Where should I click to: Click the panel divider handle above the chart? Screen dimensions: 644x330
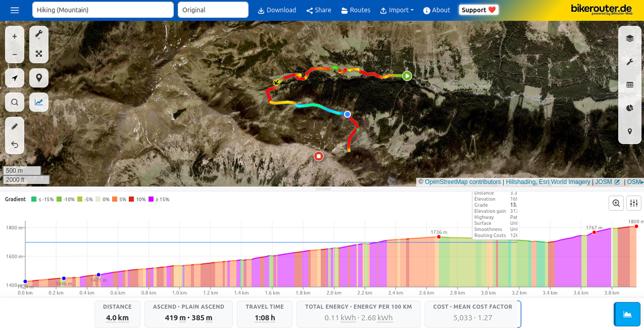[x=323, y=189]
